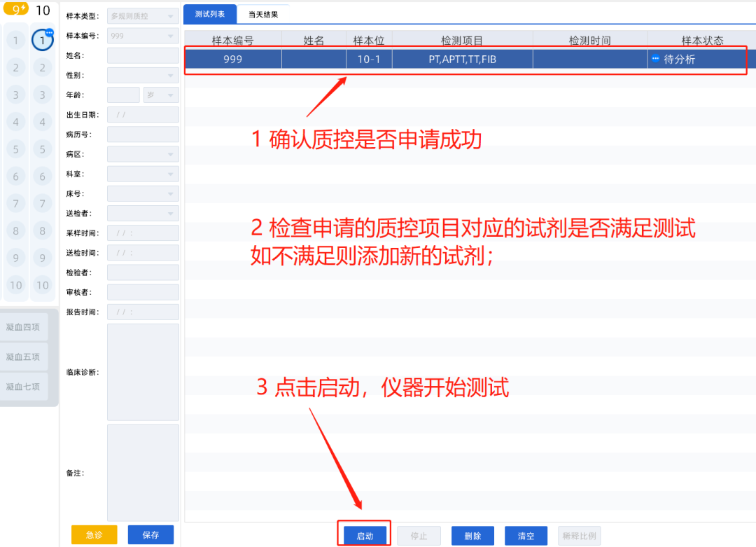756x547 pixels.
Task: Click the 保存 button
Action: point(150,535)
